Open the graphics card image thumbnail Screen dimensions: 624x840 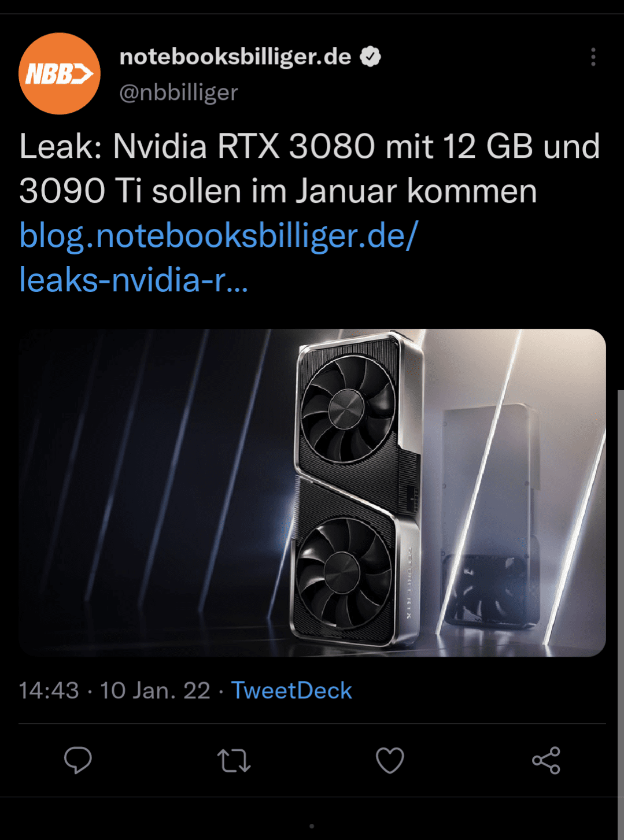312,493
